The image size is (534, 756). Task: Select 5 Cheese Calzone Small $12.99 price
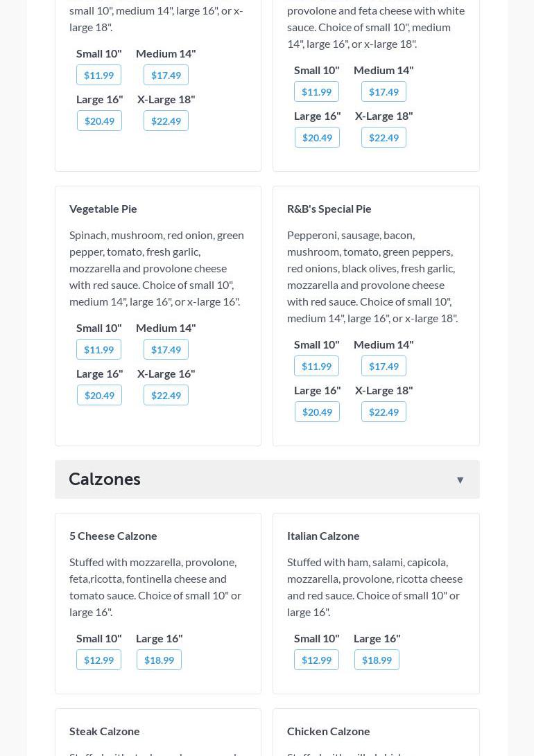[x=98, y=660]
